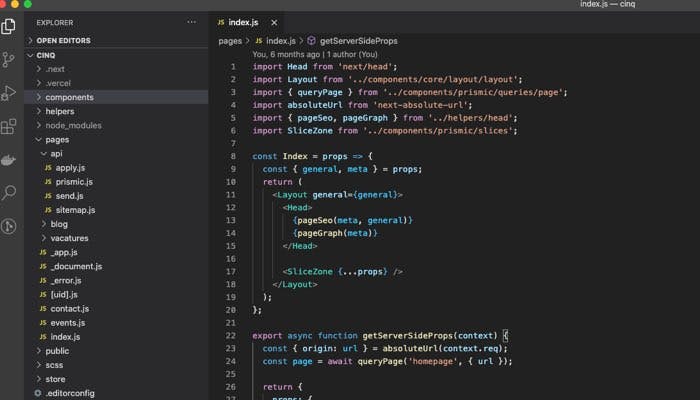Viewport: 700px width, 400px height.
Task: Click the green window zoom button
Action: [x=28, y=4]
